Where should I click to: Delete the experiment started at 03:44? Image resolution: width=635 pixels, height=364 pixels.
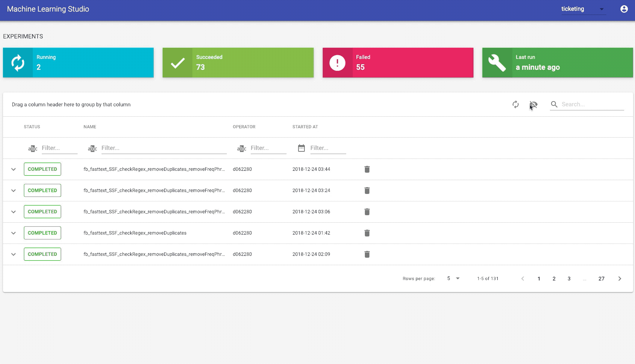[x=367, y=169]
